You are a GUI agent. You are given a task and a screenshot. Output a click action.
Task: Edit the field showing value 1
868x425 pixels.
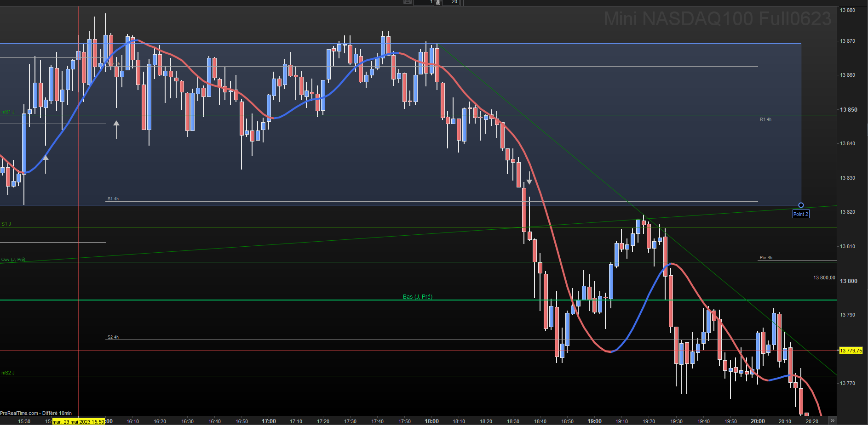424,2
